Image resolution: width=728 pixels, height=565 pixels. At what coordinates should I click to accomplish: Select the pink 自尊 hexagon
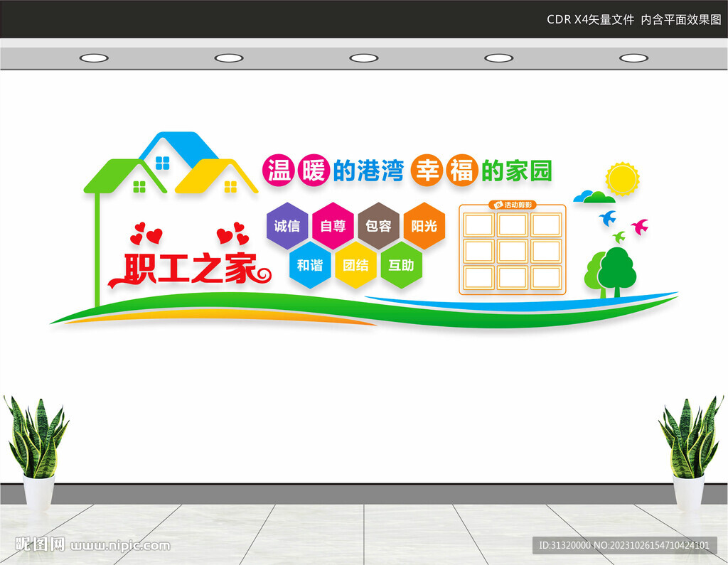tap(333, 226)
